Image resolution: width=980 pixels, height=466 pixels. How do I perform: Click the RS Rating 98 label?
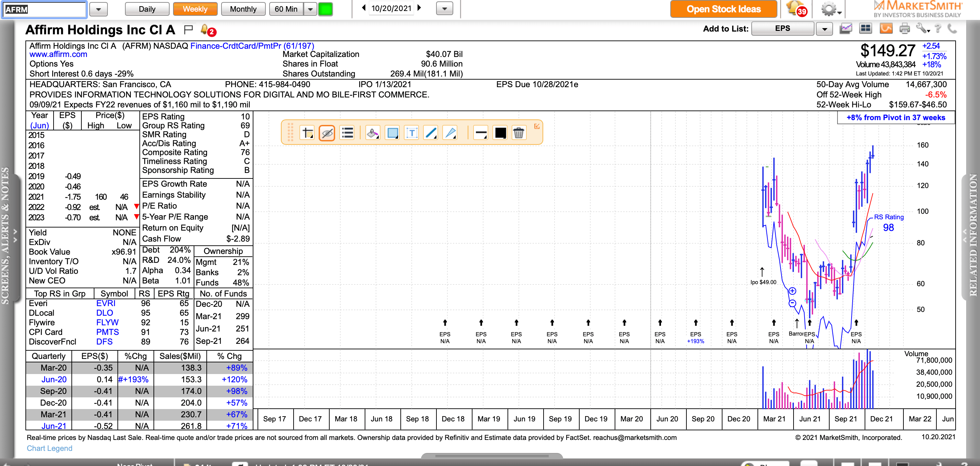point(888,223)
